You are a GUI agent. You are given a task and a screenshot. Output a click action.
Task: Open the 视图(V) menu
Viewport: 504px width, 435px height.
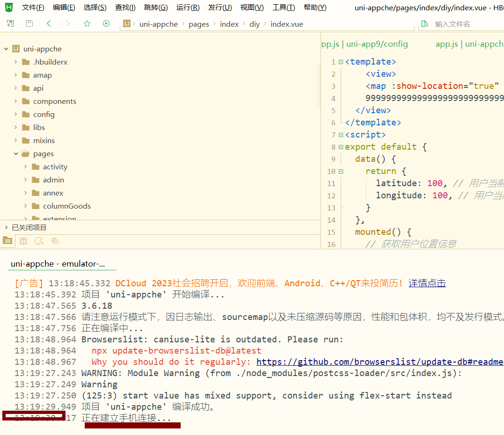[252, 7]
